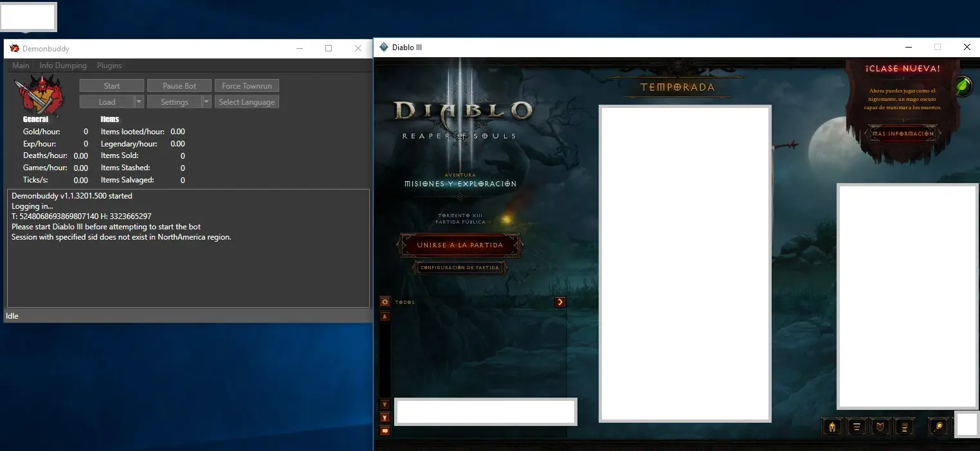The height and width of the screenshot is (451, 980).
Task: Switch to the Plugins tab
Action: pos(109,66)
